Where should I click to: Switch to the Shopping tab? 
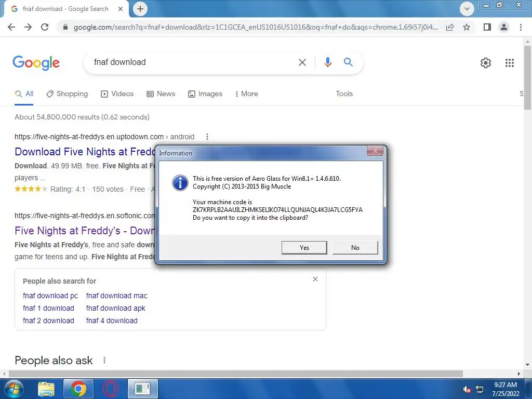pyautogui.click(x=67, y=94)
